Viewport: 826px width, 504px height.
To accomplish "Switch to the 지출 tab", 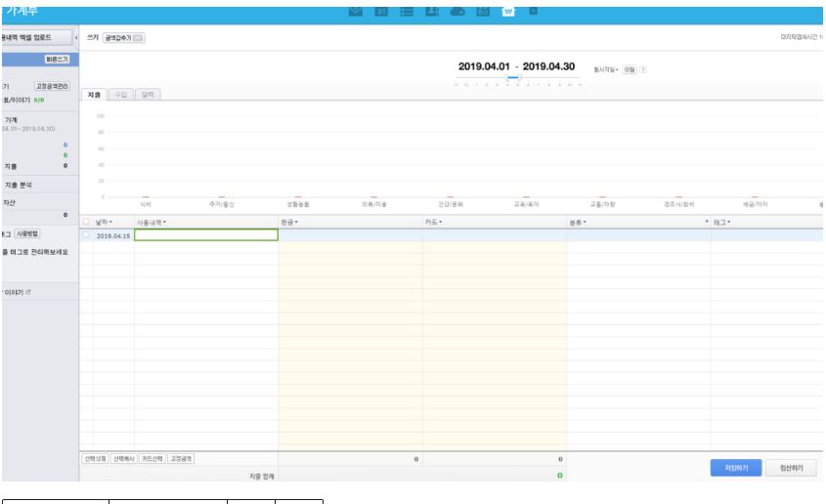I will coord(94,95).
